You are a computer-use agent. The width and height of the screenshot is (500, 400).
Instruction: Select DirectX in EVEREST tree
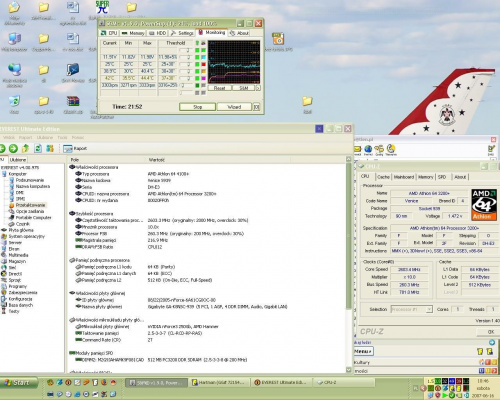(x=15, y=274)
